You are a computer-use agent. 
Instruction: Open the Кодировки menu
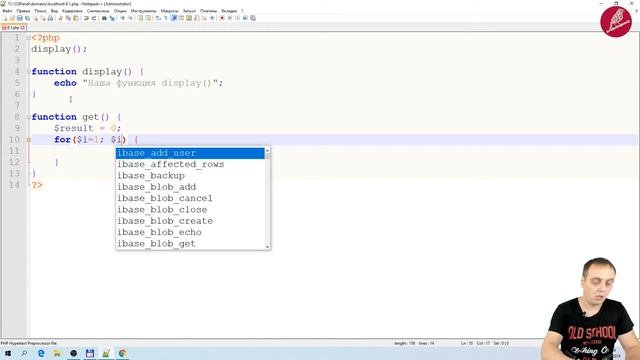(72, 11)
